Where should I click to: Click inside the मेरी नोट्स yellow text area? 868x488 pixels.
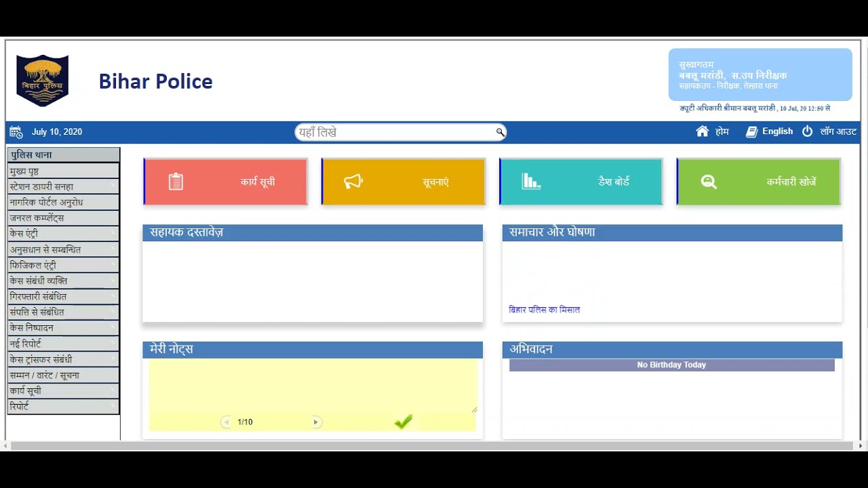[x=313, y=386]
